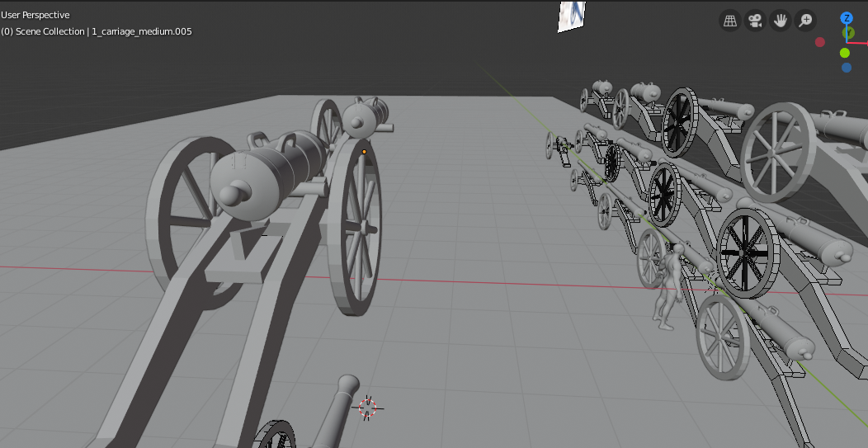
Task: Toggle perspective/orthographic view with grid icon
Action: 730,21
